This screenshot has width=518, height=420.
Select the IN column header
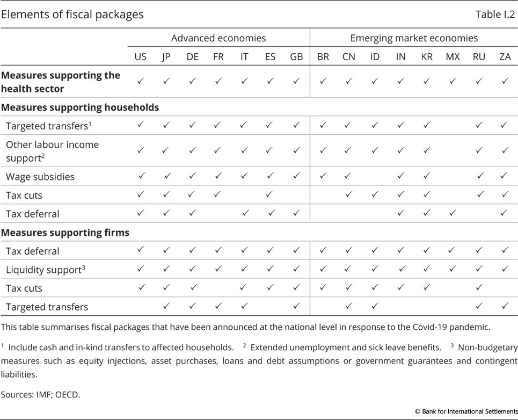[401, 56]
